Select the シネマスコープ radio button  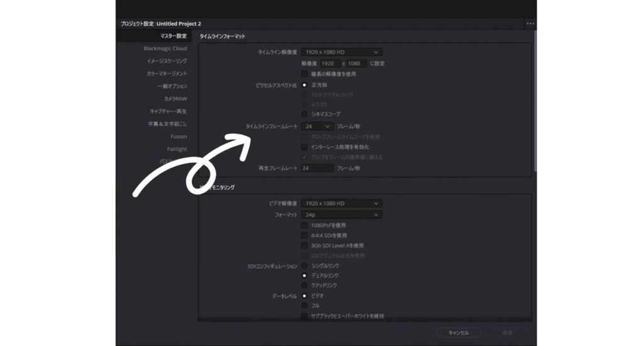305,114
